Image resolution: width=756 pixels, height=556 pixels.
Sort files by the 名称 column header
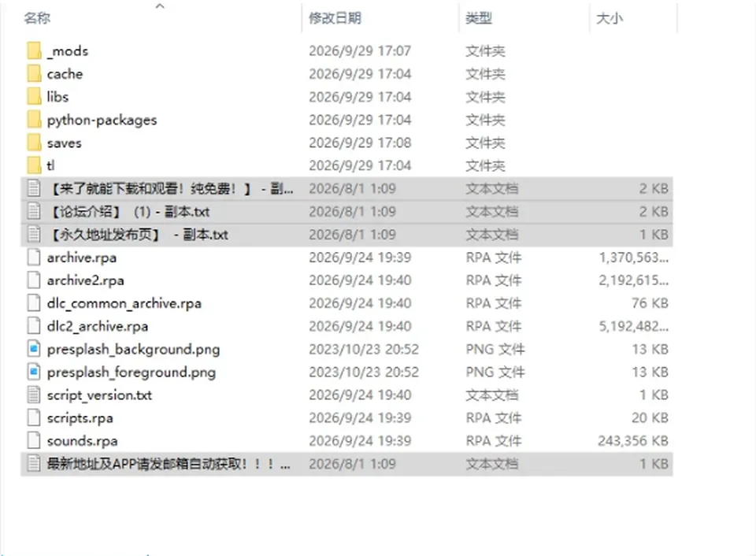pos(37,18)
